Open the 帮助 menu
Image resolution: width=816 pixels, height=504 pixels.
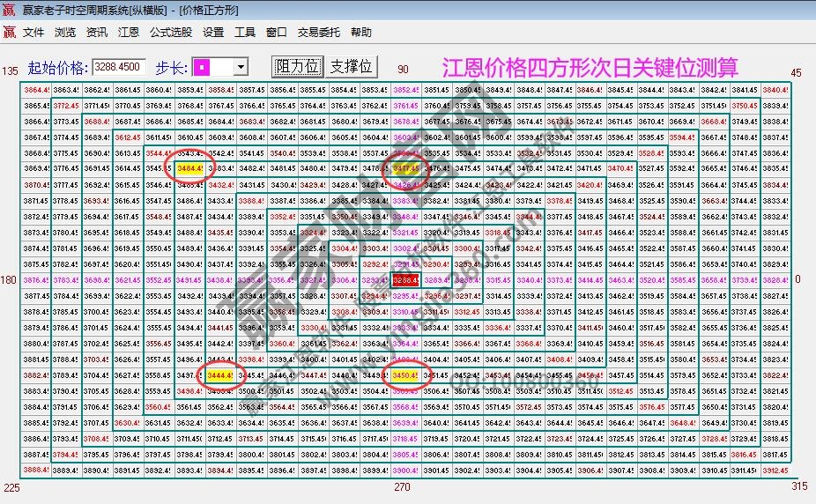click(361, 33)
